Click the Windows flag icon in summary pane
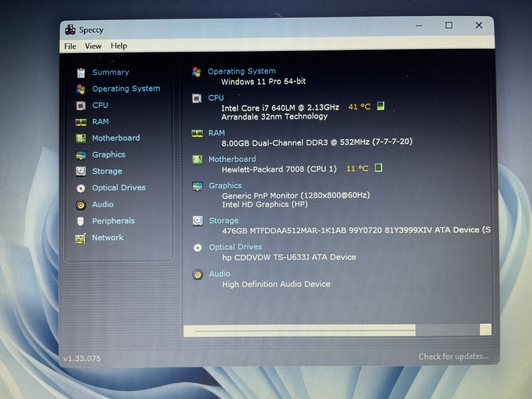Screen dimensions: 532x399 [x=197, y=71]
